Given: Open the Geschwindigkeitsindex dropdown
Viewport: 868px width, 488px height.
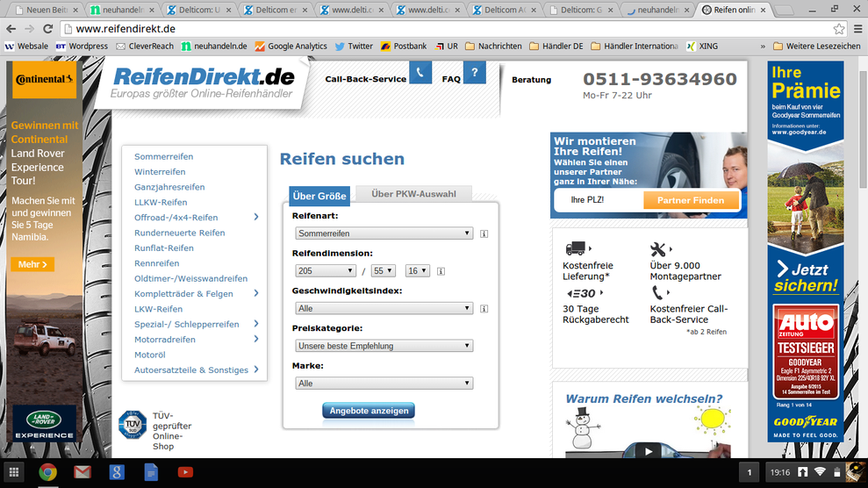Looking at the screenshot, I should [384, 309].
